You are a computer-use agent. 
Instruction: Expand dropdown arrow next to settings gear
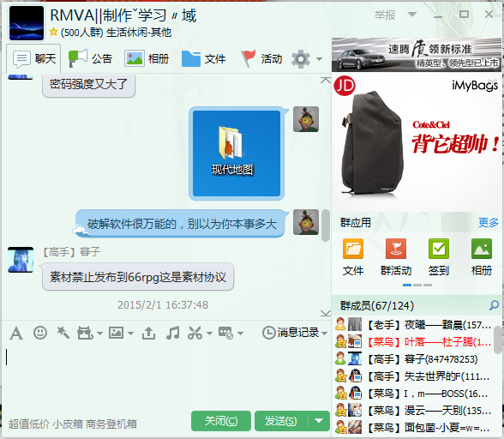point(319,59)
